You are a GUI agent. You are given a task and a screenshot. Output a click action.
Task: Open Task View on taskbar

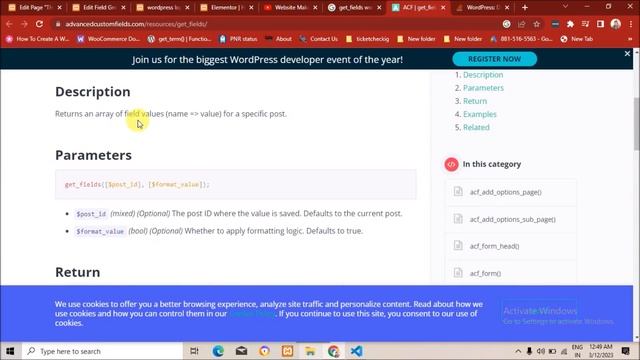click(x=194, y=351)
